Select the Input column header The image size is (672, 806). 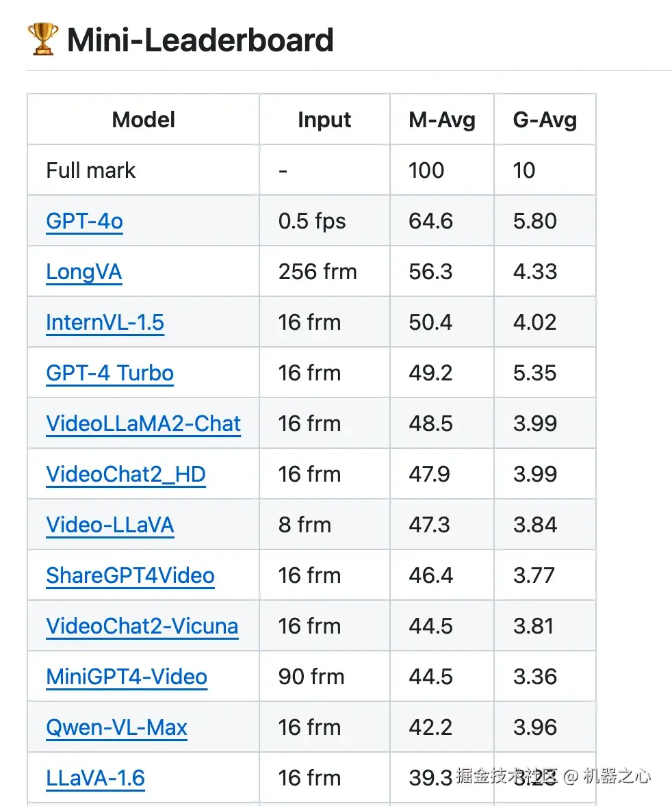point(324,120)
